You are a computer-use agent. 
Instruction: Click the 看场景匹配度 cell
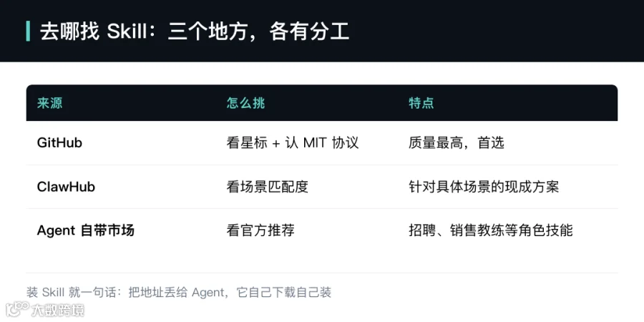pos(268,187)
